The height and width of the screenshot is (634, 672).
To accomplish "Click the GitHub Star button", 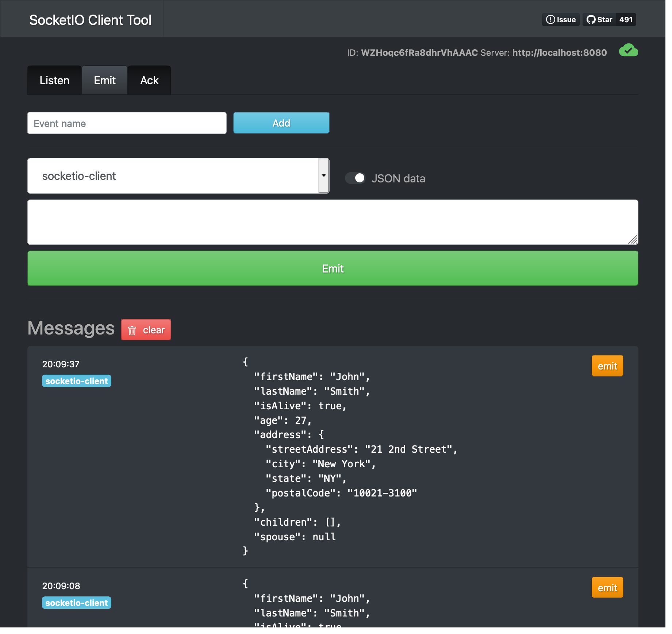I will coord(599,20).
